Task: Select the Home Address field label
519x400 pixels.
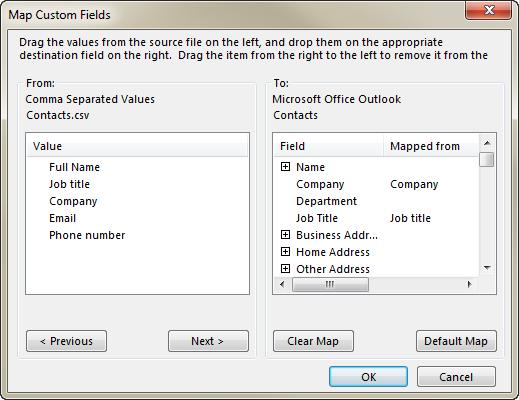Action: 333,252
